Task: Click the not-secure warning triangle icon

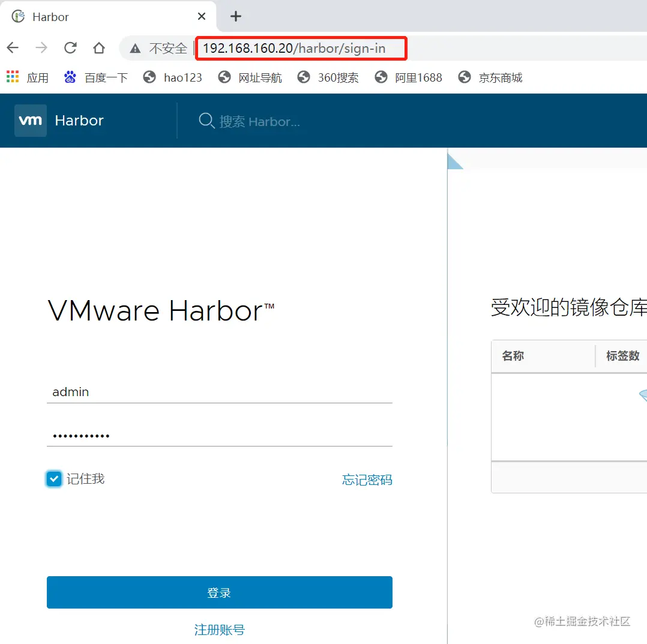Action: coord(135,49)
